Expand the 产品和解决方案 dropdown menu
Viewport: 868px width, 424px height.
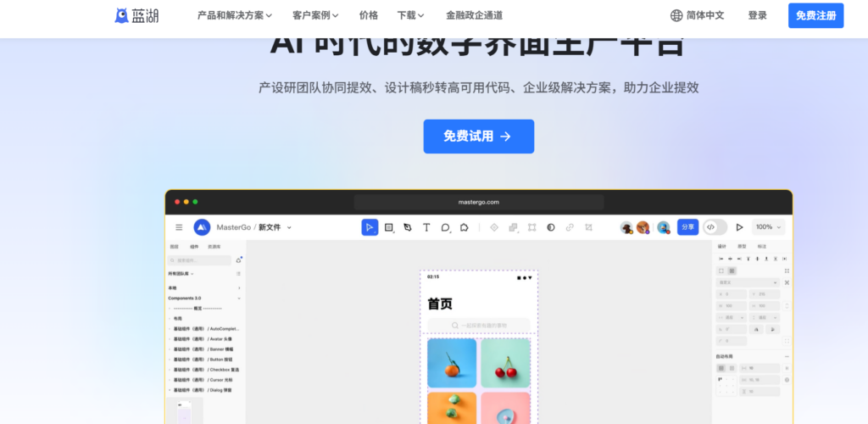click(x=234, y=15)
